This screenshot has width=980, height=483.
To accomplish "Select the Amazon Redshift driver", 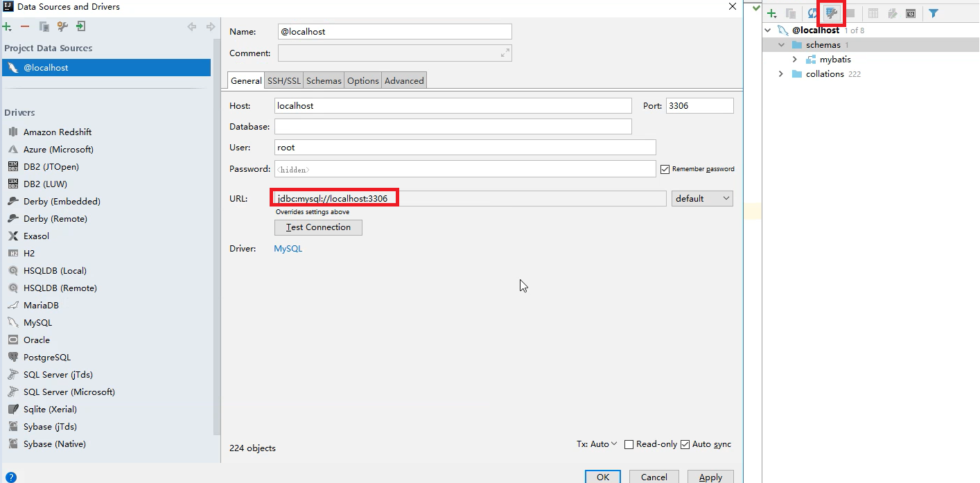I will pos(58,132).
